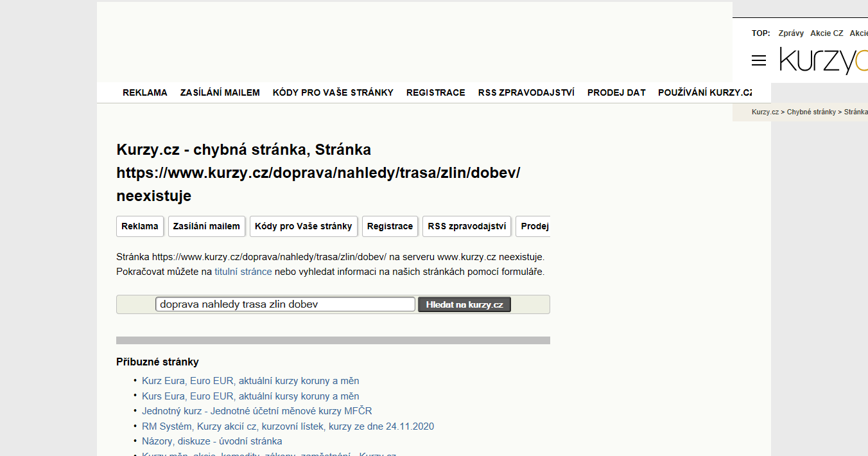Select POUŽÍVÁNÍ KURZY.CZ in the navigation bar

705,92
